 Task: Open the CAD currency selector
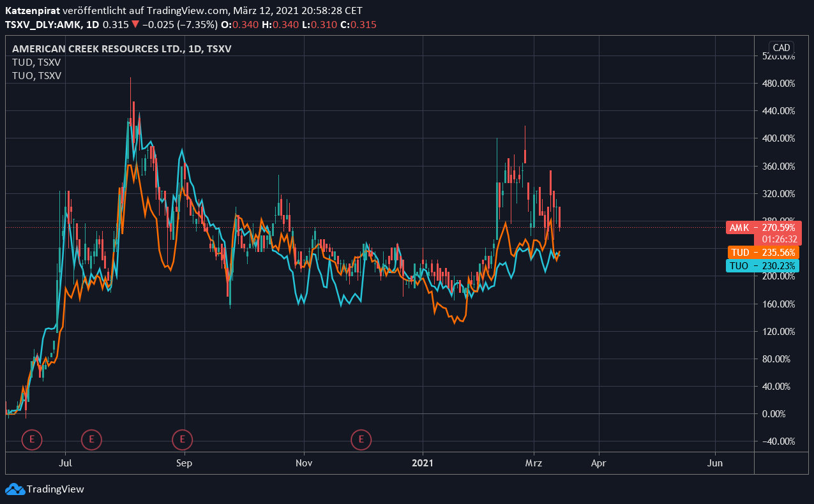coord(781,48)
